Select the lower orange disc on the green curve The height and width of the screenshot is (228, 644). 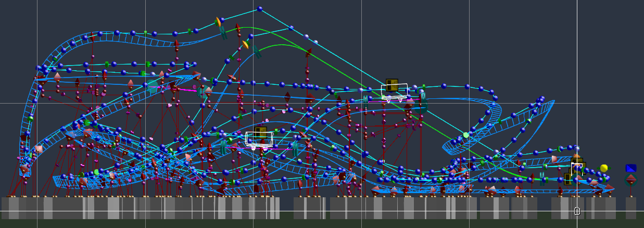(245, 45)
